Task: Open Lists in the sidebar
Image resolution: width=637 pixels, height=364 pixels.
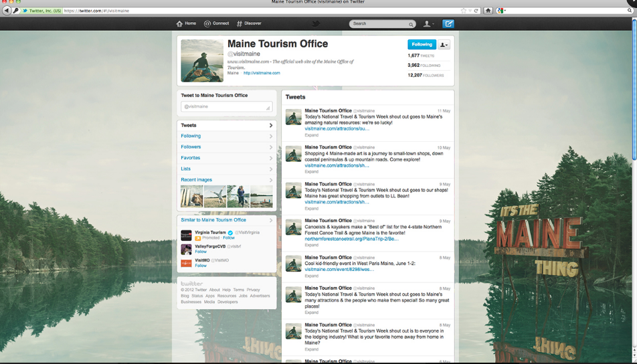Action: (x=227, y=169)
